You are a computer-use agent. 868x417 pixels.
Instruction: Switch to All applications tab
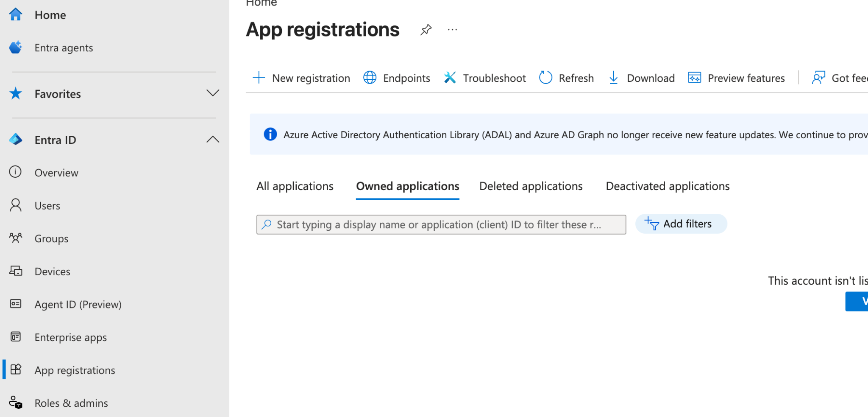point(295,186)
